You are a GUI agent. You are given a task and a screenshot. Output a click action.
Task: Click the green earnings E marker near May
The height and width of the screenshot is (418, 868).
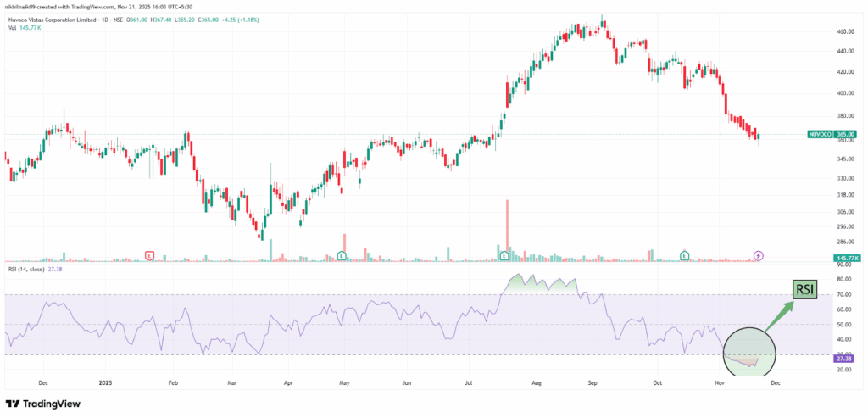click(x=342, y=255)
